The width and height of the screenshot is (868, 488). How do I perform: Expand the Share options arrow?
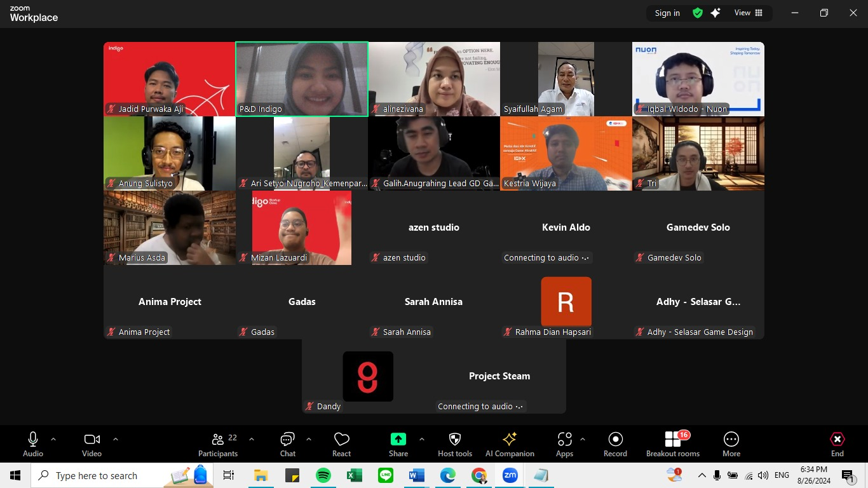[x=422, y=439]
